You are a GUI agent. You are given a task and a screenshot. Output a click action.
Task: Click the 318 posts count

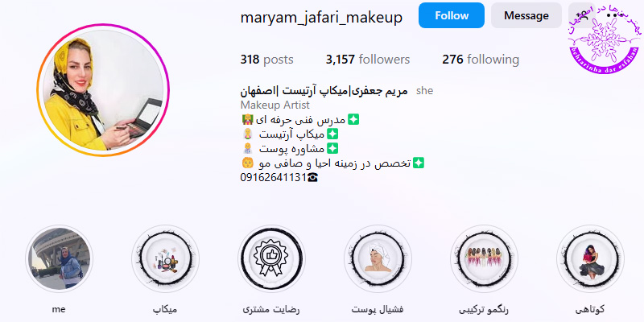pyautogui.click(x=266, y=60)
